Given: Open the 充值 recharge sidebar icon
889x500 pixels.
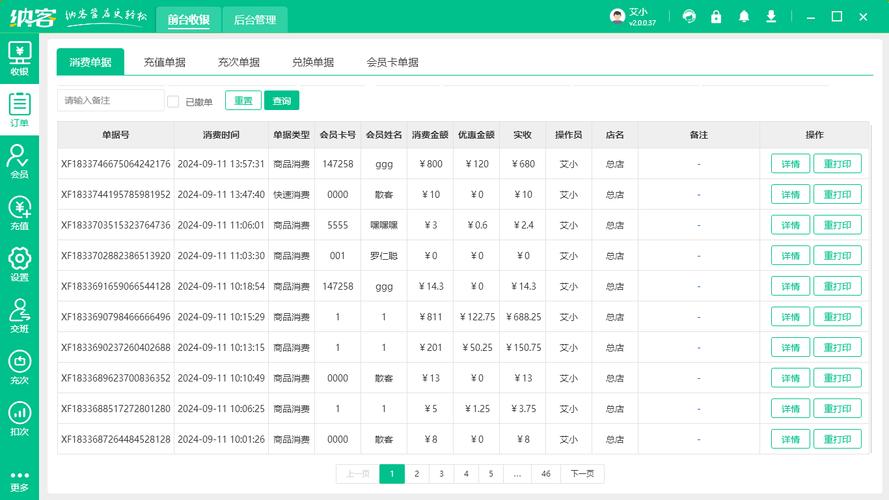Looking at the screenshot, I should 19,213.
